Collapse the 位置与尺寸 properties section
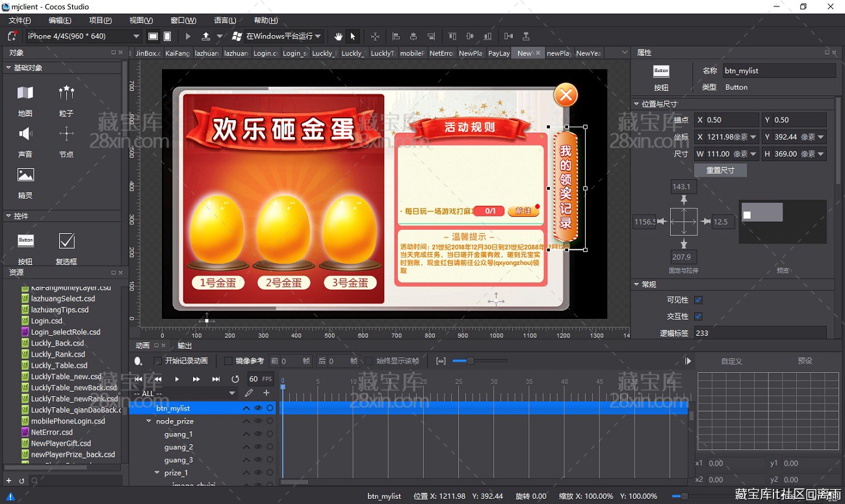845x504 pixels. pyautogui.click(x=636, y=104)
